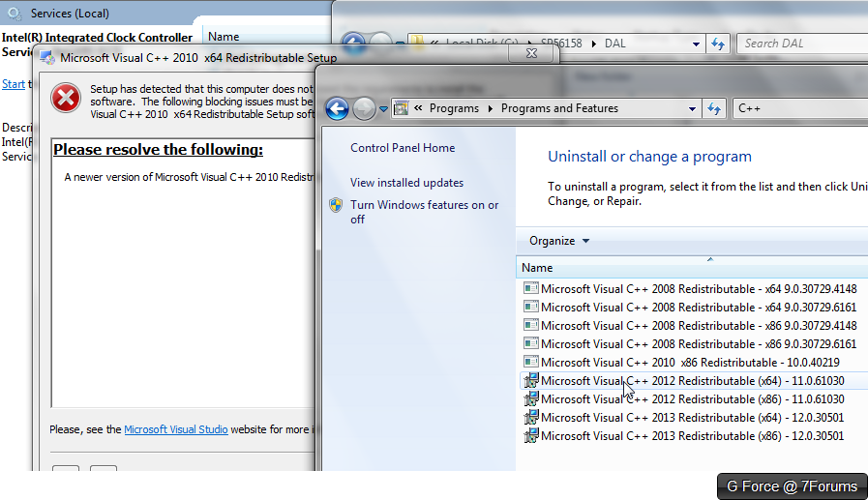The height and width of the screenshot is (500, 868).
Task: Go back in Programs and Features window
Action: coord(337,108)
